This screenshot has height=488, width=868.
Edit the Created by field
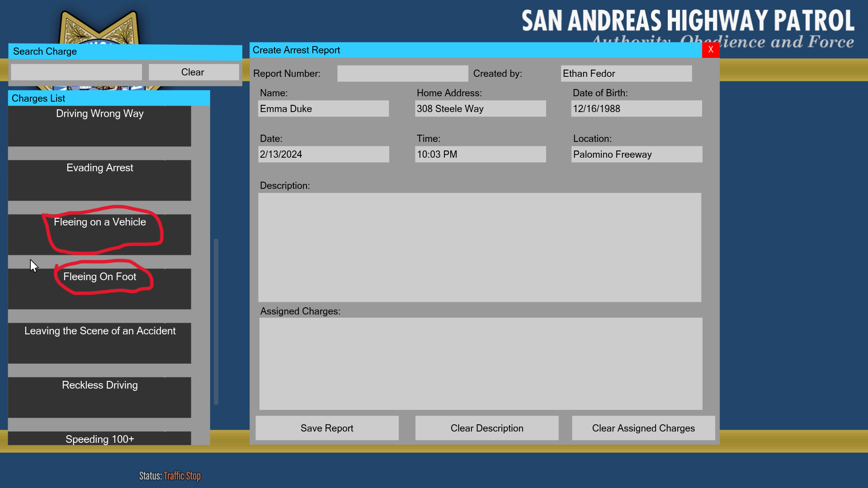626,74
